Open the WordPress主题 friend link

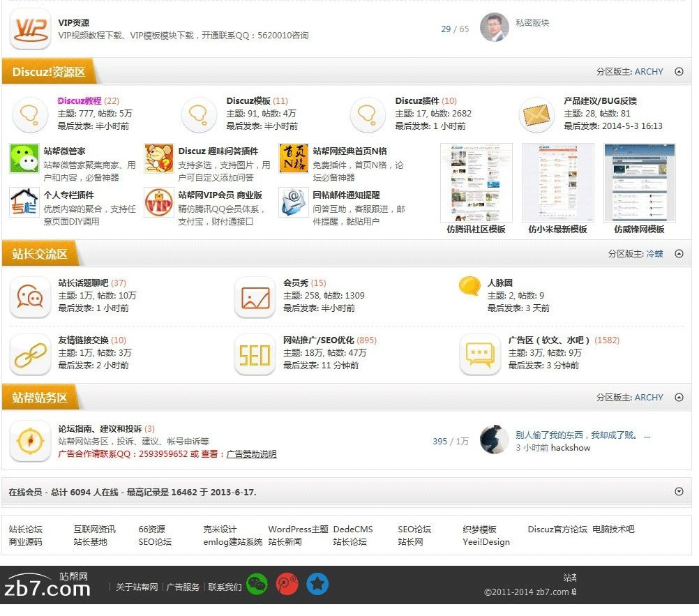point(299,529)
